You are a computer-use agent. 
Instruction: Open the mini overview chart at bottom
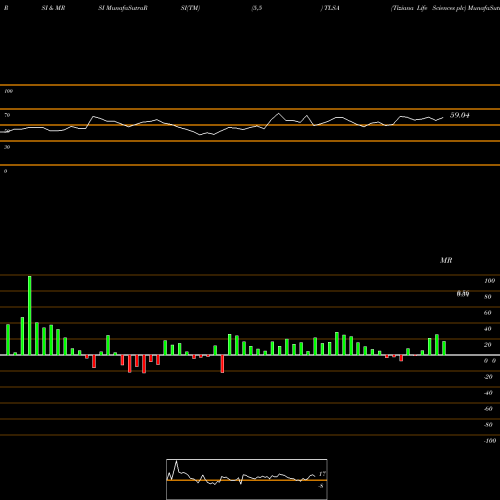(x=247, y=479)
